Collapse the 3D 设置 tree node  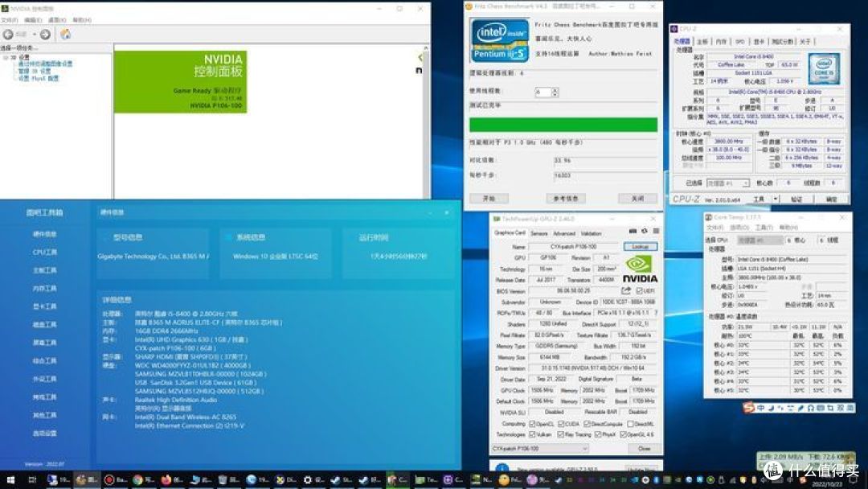click(6, 58)
